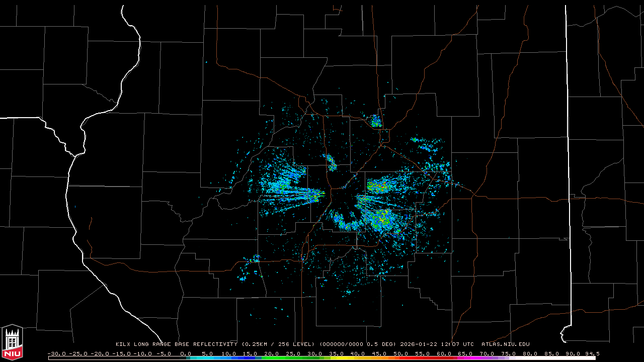Click the -20.0 scale label
The width and height of the screenshot is (644, 362).
coord(100,354)
